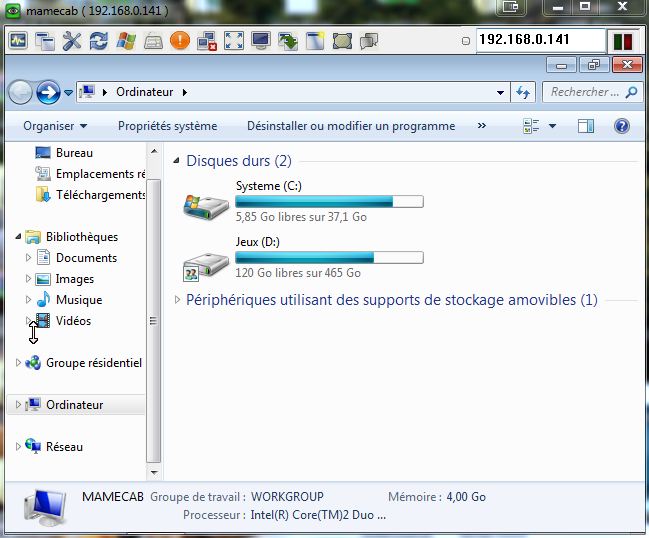This screenshot has width=649, height=538.
Task: Expand the Documents library node
Action: point(28,257)
